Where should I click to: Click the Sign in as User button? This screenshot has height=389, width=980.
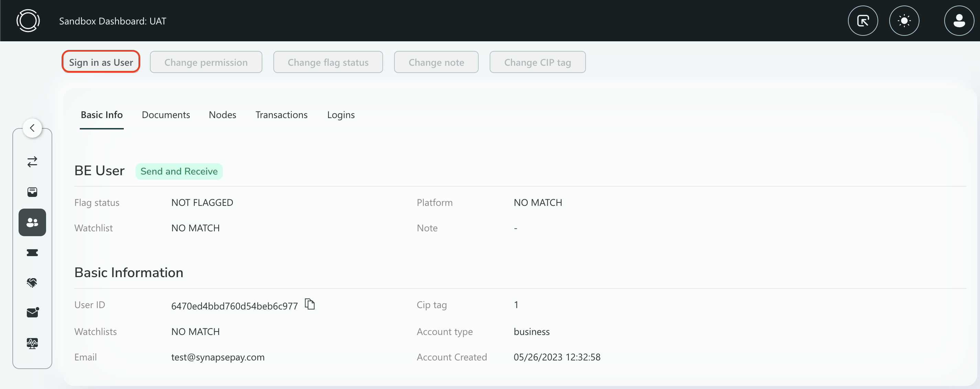pos(101,62)
